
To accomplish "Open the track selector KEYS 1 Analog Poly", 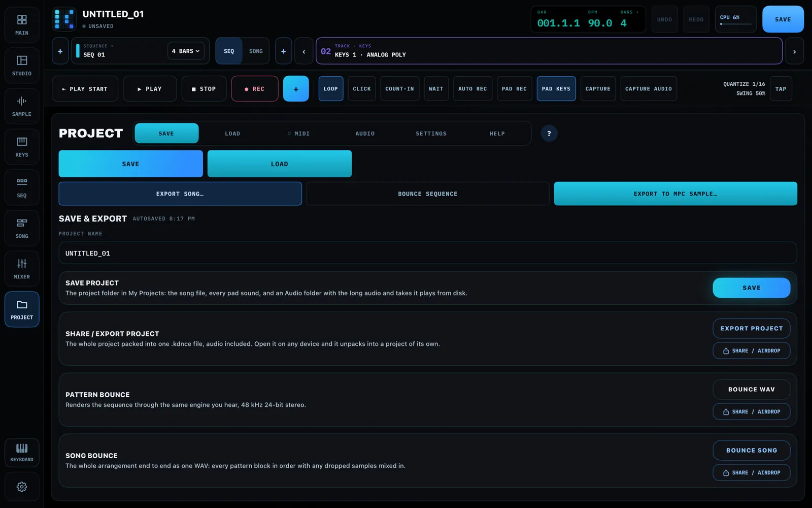I will click(549, 51).
